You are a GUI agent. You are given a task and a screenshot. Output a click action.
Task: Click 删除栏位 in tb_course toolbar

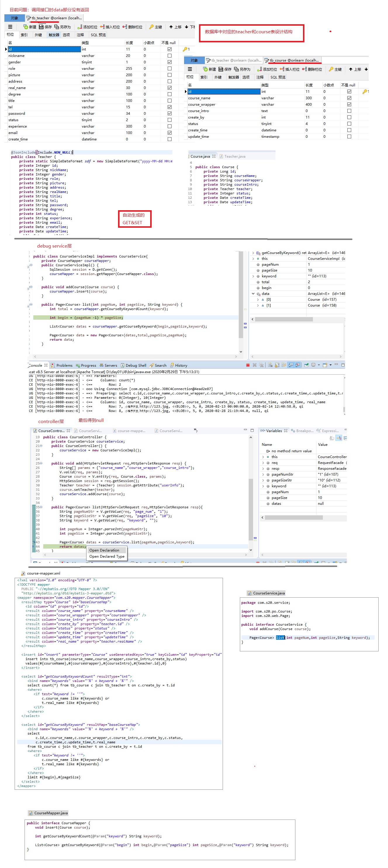click(x=312, y=69)
